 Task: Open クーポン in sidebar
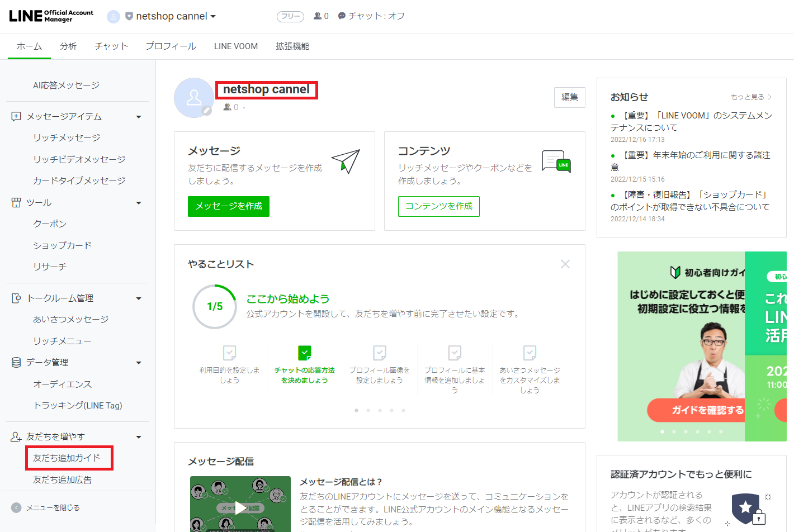[x=50, y=224]
